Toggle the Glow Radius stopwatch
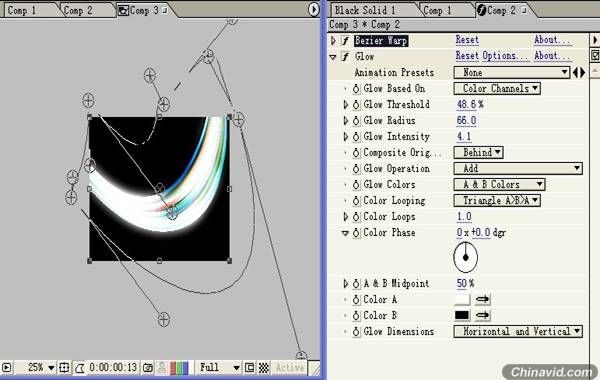The image size is (600, 380). click(x=356, y=121)
